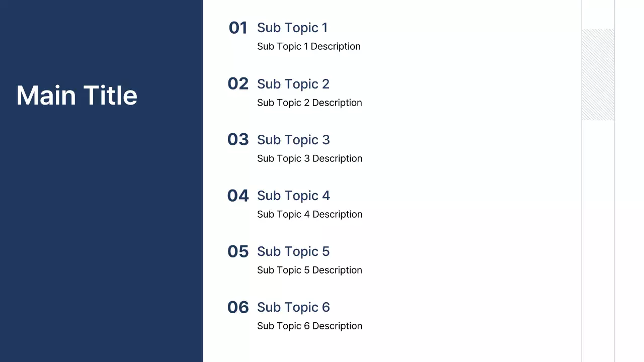
Task: Select the number 06 label
Action: pos(238,307)
